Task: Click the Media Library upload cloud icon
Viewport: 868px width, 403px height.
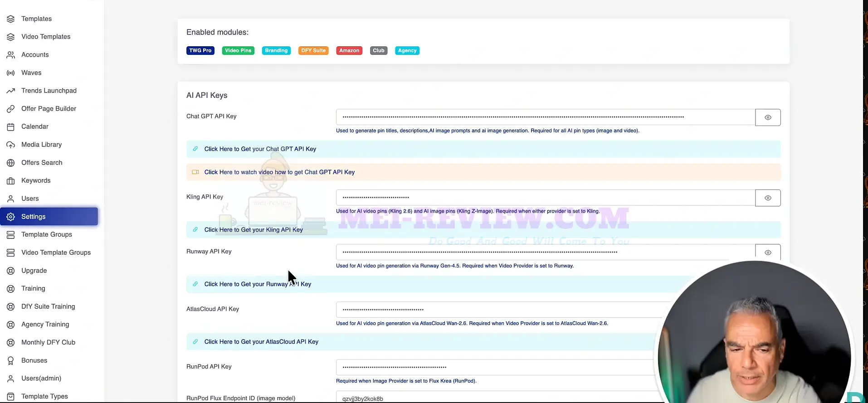Action: pos(11,145)
